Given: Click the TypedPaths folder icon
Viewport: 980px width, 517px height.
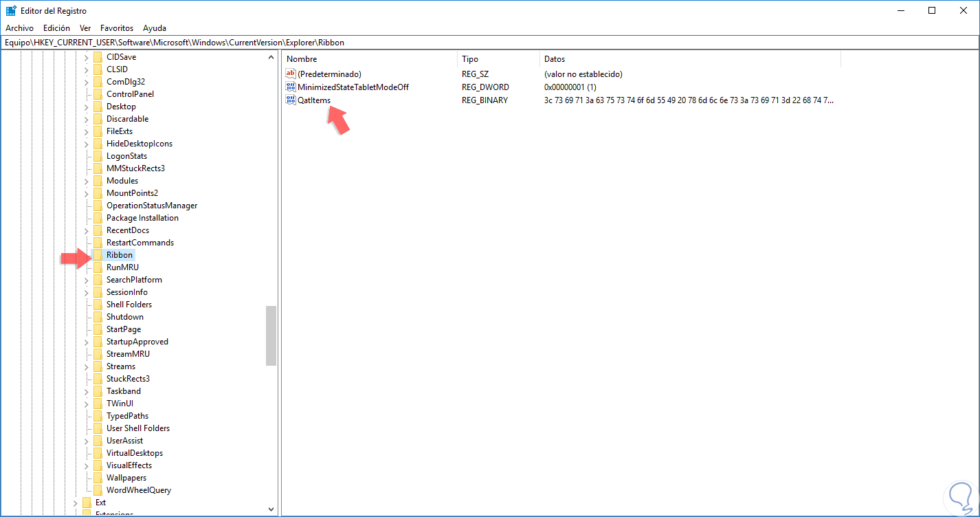Looking at the screenshot, I should click(98, 416).
